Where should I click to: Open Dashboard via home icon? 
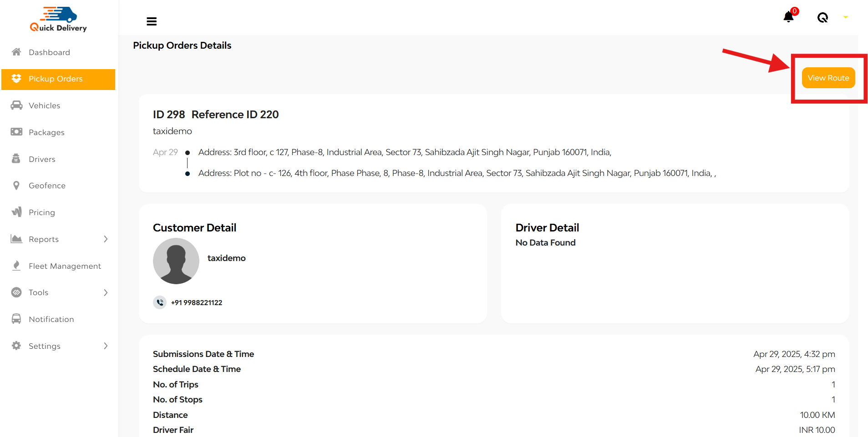click(16, 52)
